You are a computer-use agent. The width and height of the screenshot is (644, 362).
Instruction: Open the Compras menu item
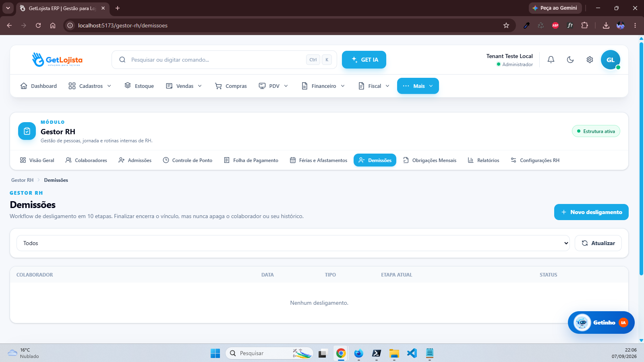coord(231,86)
